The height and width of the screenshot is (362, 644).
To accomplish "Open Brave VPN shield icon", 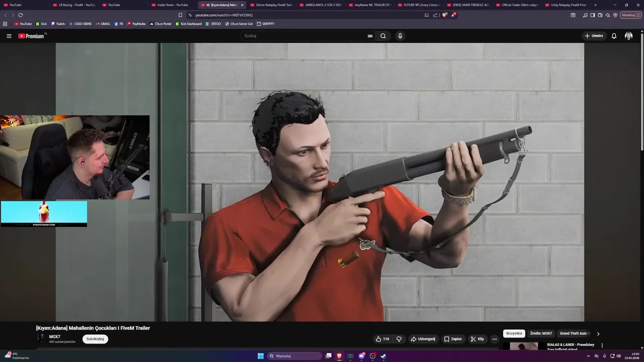I will (x=615, y=15).
